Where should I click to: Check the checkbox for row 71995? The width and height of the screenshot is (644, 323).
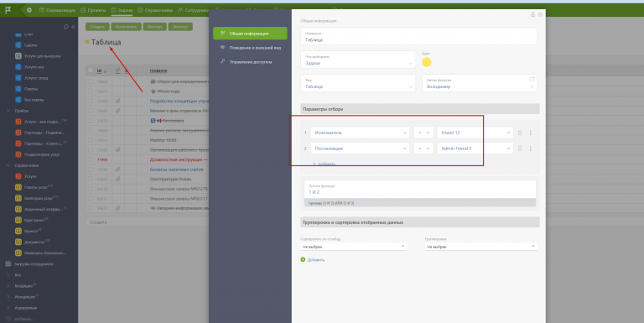91,159
